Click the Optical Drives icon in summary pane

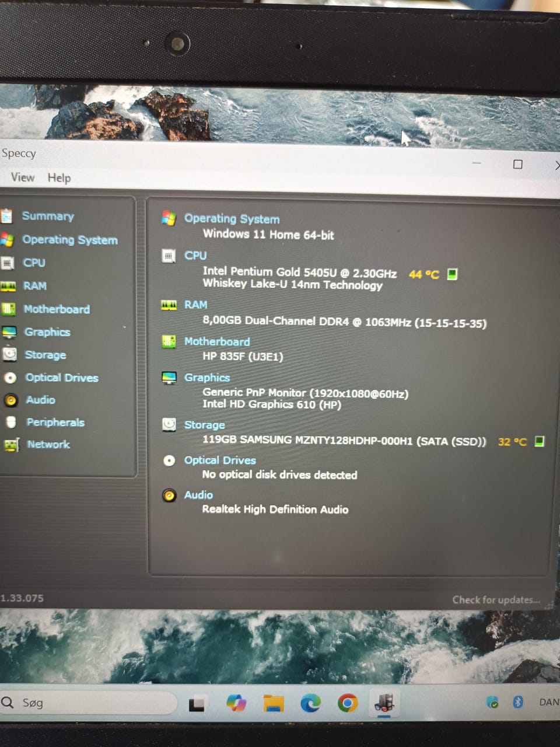click(x=169, y=460)
